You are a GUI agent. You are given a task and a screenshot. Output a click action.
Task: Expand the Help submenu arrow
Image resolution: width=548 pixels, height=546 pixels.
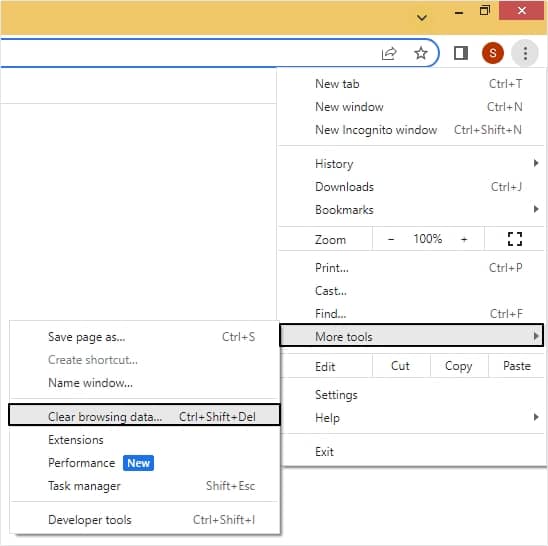coord(536,417)
